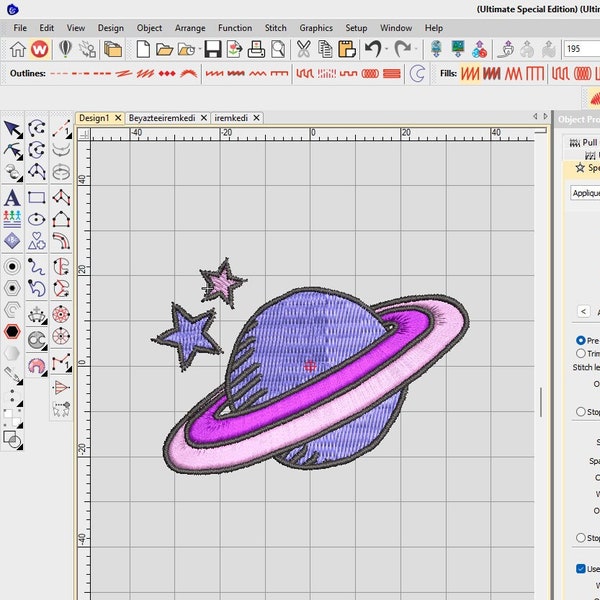The height and width of the screenshot is (600, 600).
Task: Click the vertical scrollbar of the design window
Action: [x=541, y=402]
